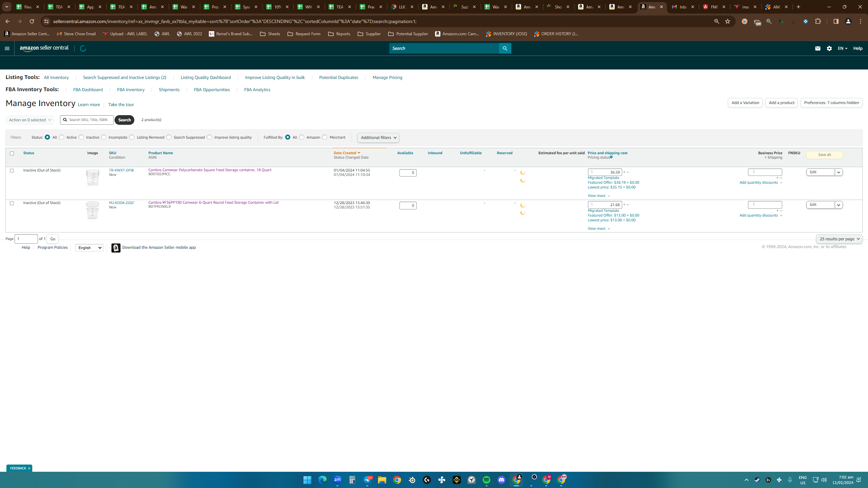The width and height of the screenshot is (868, 488).
Task: Select the Search Suppressed status radio
Action: point(169,137)
